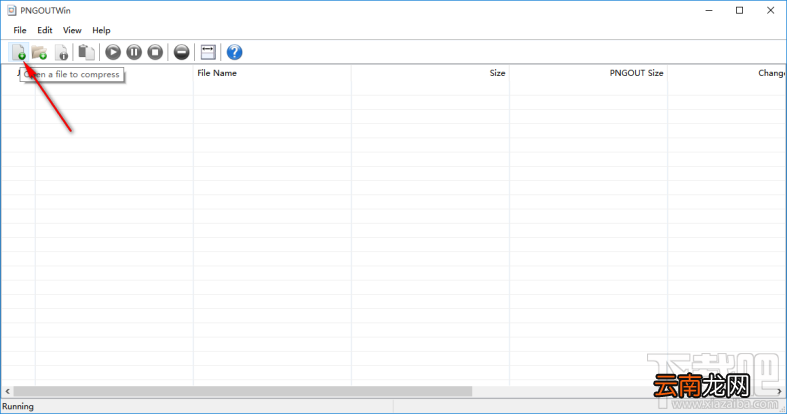Click the auto-size columns toolbar icon

(x=208, y=52)
